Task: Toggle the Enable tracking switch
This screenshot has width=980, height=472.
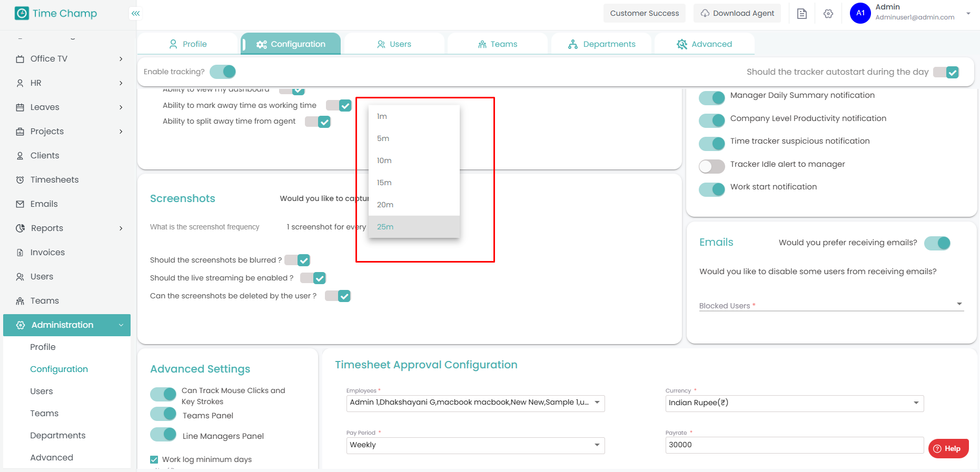Action: click(223, 72)
